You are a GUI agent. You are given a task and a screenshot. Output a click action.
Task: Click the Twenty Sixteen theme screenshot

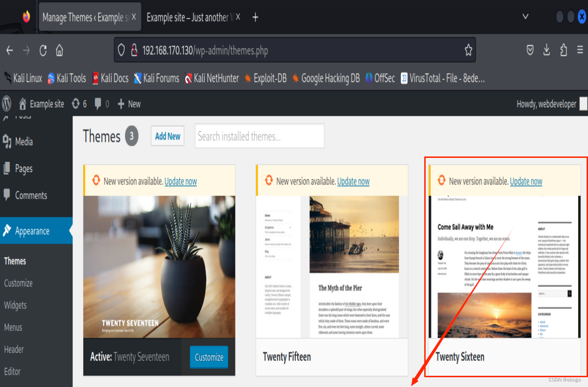tap(505, 267)
